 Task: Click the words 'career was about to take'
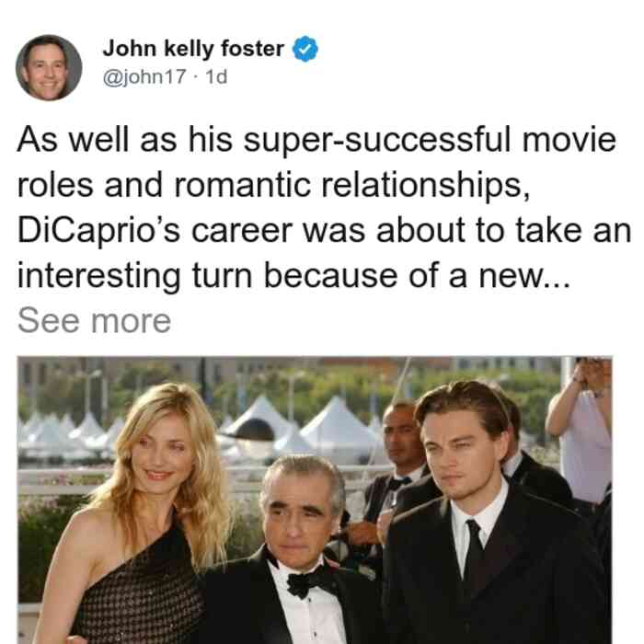click(386, 230)
